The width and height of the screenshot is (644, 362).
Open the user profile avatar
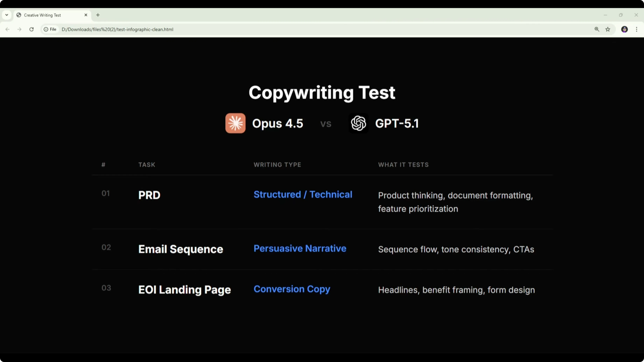[x=624, y=29]
